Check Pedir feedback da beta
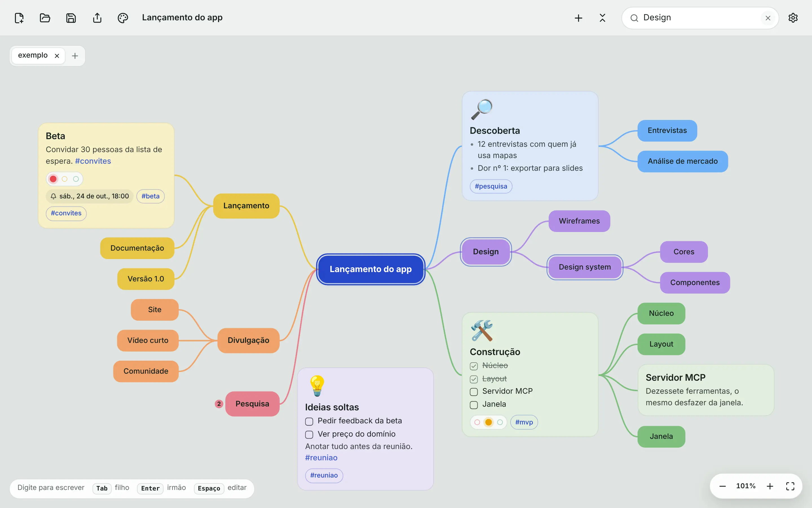The image size is (812, 508). tap(309, 421)
